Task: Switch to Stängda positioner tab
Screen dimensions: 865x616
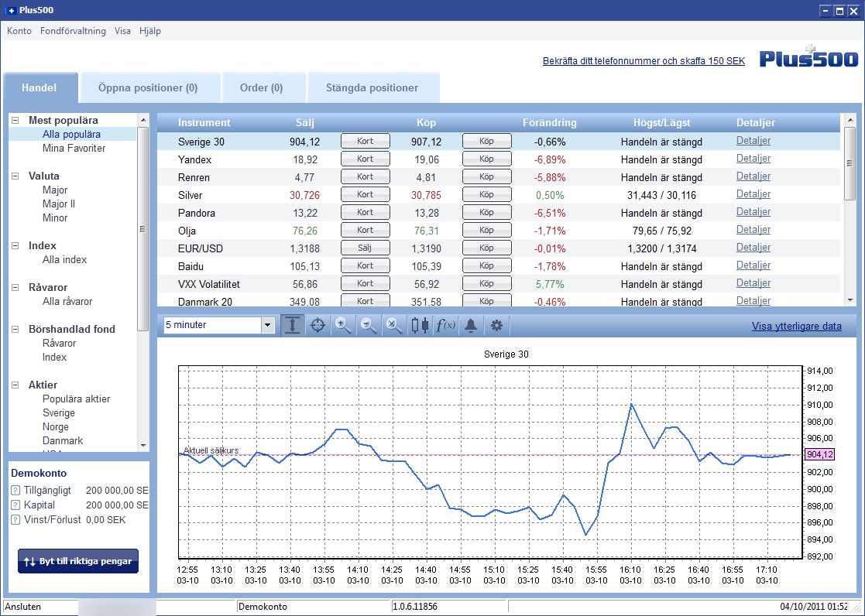Action: pos(372,87)
